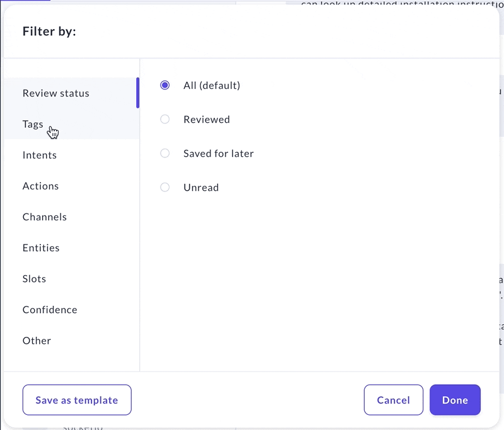504x430 pixels.
Task: View the Channels filter options
Action: pyautogui.click(x=45, y=217)
